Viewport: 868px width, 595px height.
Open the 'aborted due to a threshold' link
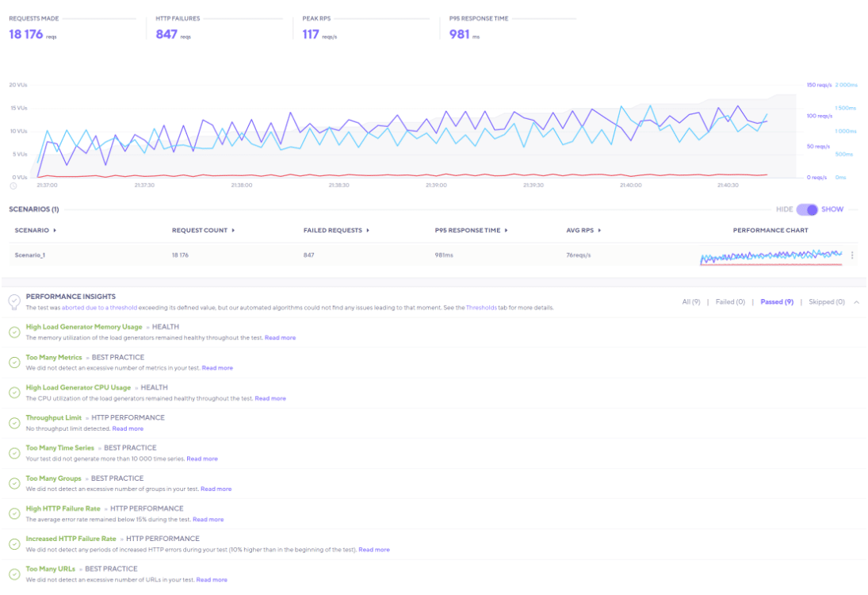click(x=99, y=308)
